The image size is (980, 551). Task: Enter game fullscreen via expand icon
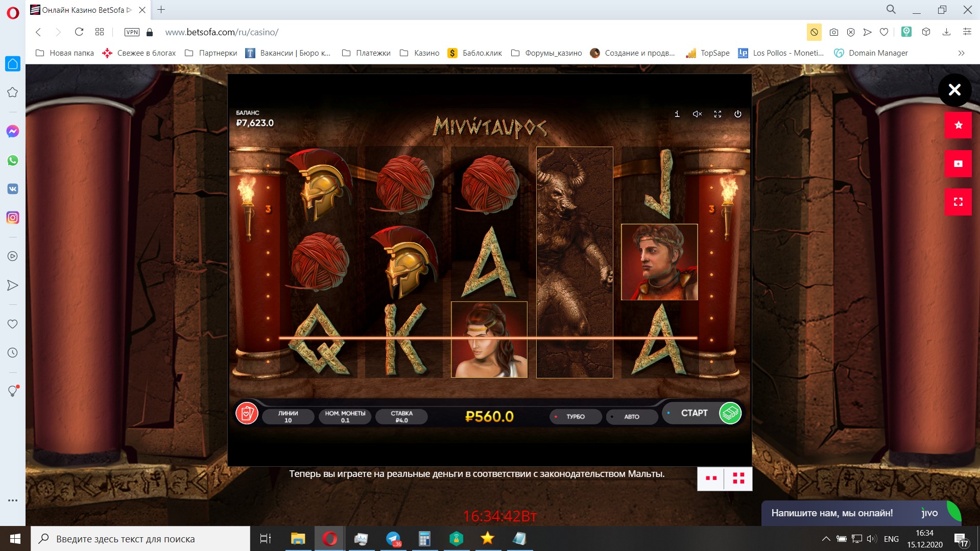pos(718,114)
